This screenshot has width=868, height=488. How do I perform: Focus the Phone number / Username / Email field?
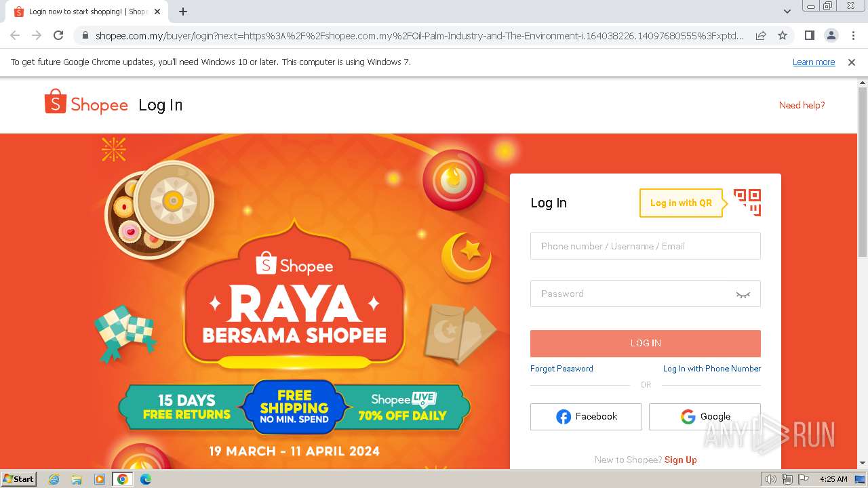click(646, 246)
